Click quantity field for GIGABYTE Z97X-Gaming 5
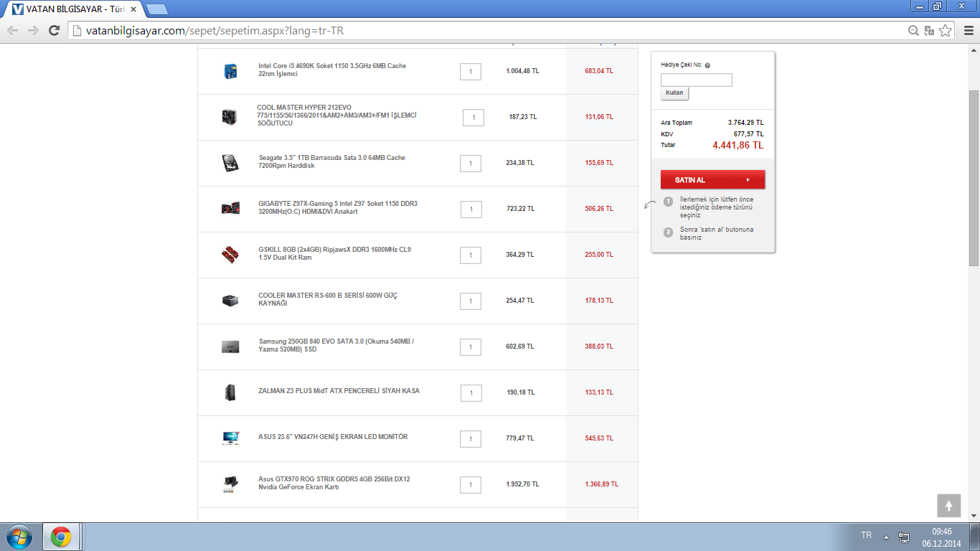980x551 pixels. coord(471,209)
